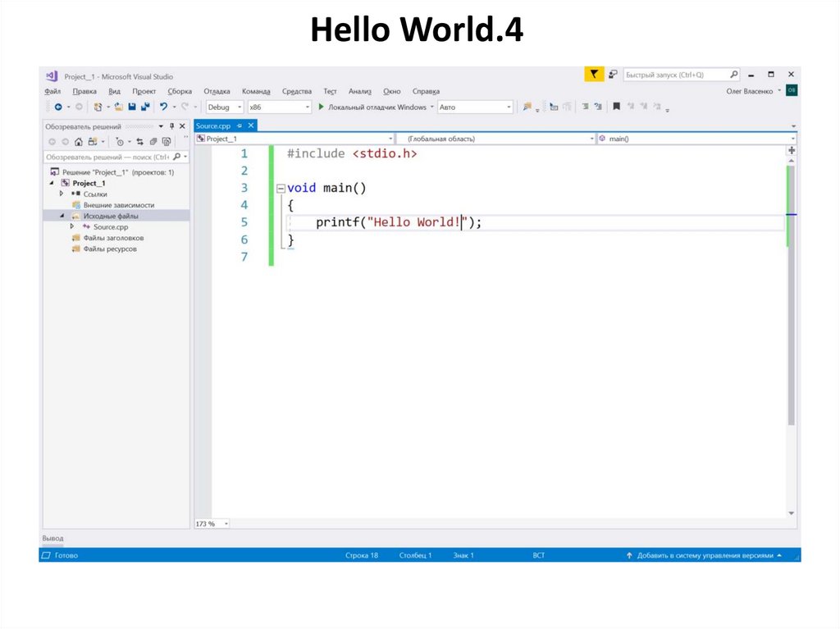This screenshot has width=840, height=629.
Task: Open the Debug configuration dropdown
Action: (x=224, y=107)
